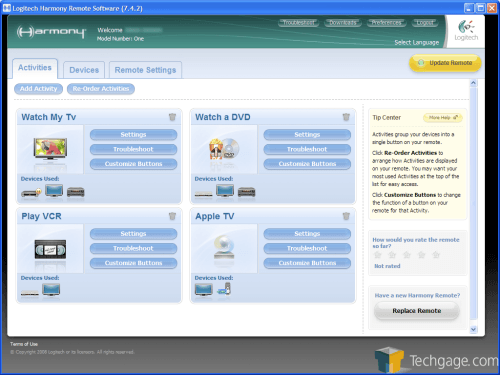This screenshot has height=375, width=500.
Task: Customize Buttons for Apple TV
Action: (307, 263)
